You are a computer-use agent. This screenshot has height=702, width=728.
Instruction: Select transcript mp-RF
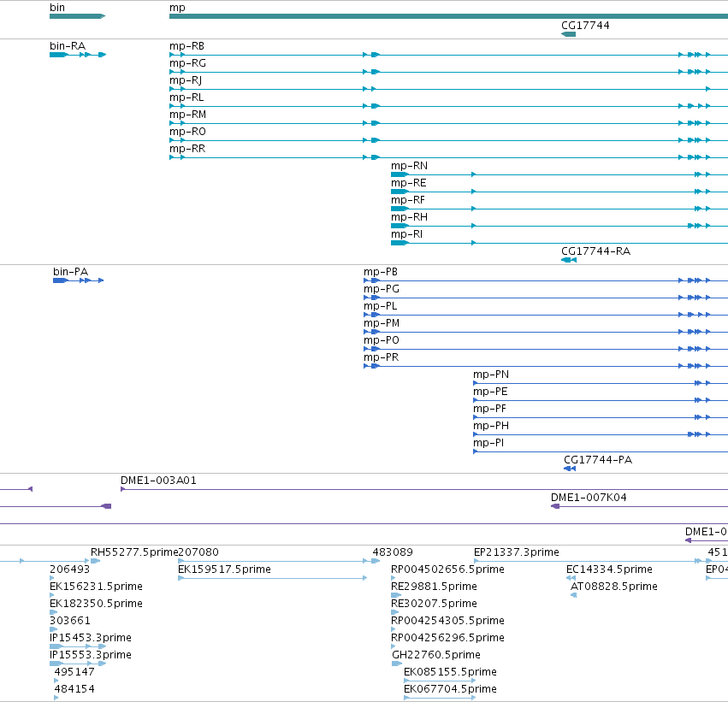point(408,200)
